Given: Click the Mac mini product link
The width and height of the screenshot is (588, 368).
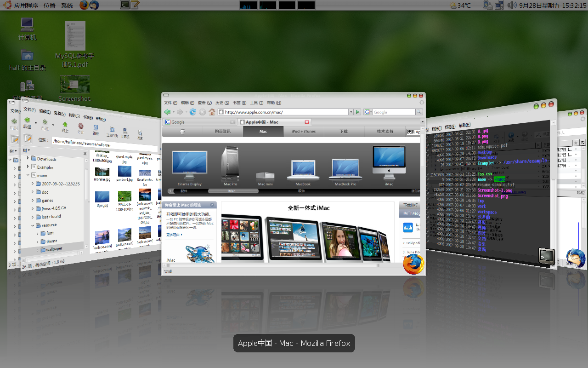Looking at the screenshot, I should pyautogui.click(x=265, y=178).
